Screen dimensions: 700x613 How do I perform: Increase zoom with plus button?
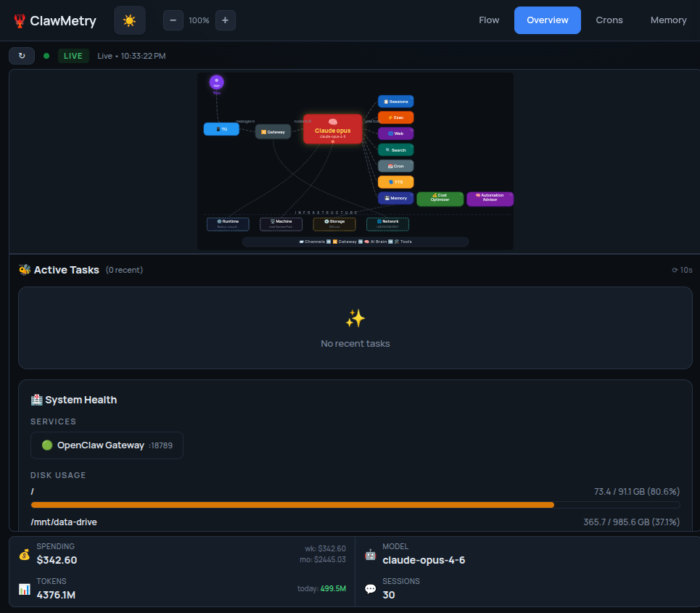click(225, 20)
